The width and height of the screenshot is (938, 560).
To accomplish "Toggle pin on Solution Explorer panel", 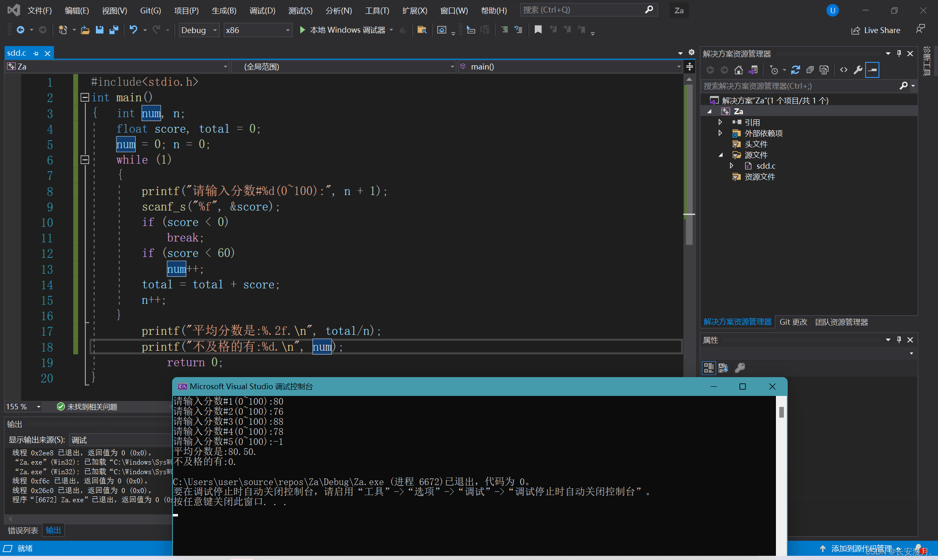I will click(899, 54).
